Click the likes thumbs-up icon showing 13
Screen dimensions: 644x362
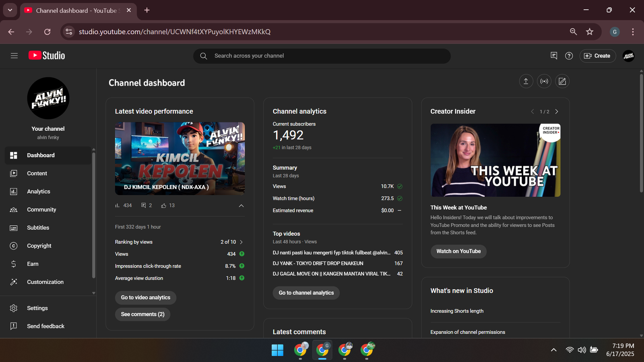164,206
